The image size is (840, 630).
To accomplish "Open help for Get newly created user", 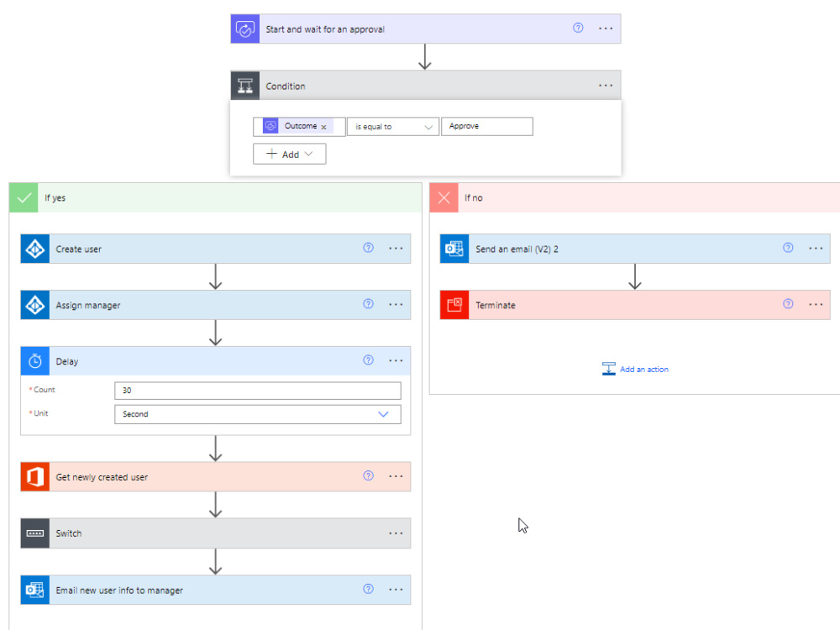I will point(368,475).
